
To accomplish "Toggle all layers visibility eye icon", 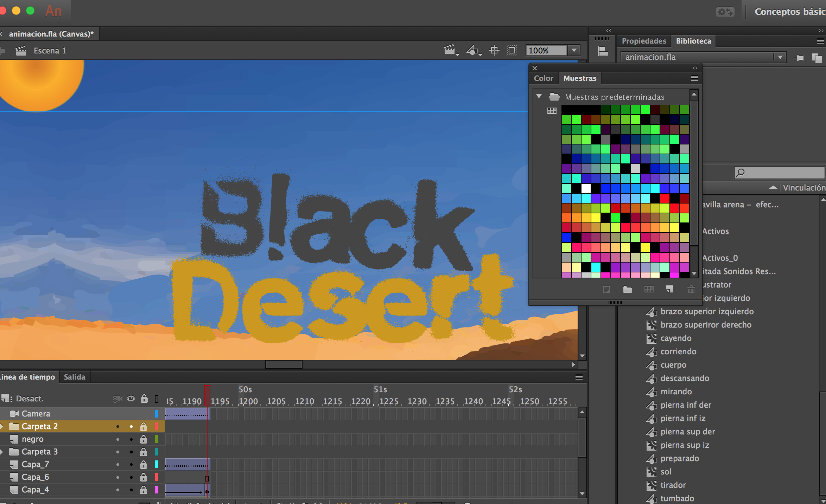I will [131, 399].
